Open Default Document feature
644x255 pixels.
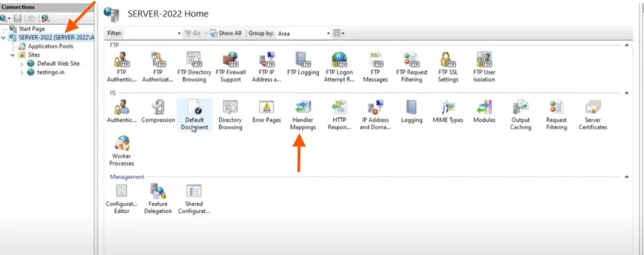194,115
